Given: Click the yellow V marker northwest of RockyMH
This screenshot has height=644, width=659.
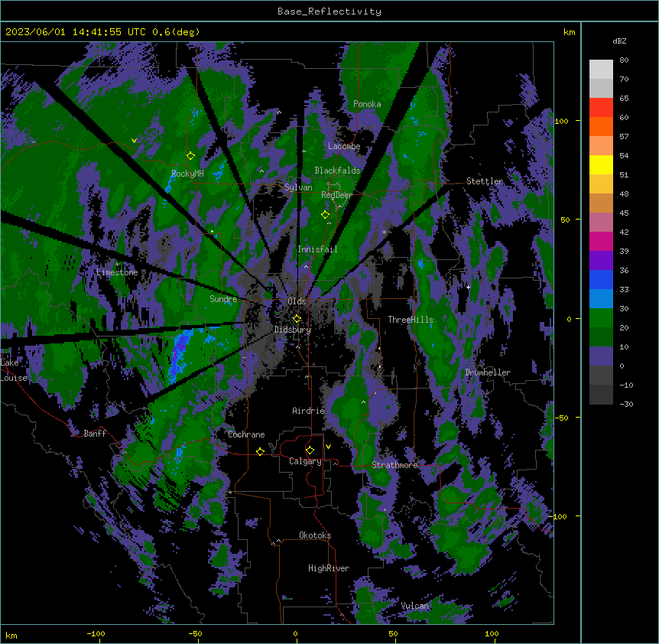Looking at the screenshot, I should (x=134, y=141).
